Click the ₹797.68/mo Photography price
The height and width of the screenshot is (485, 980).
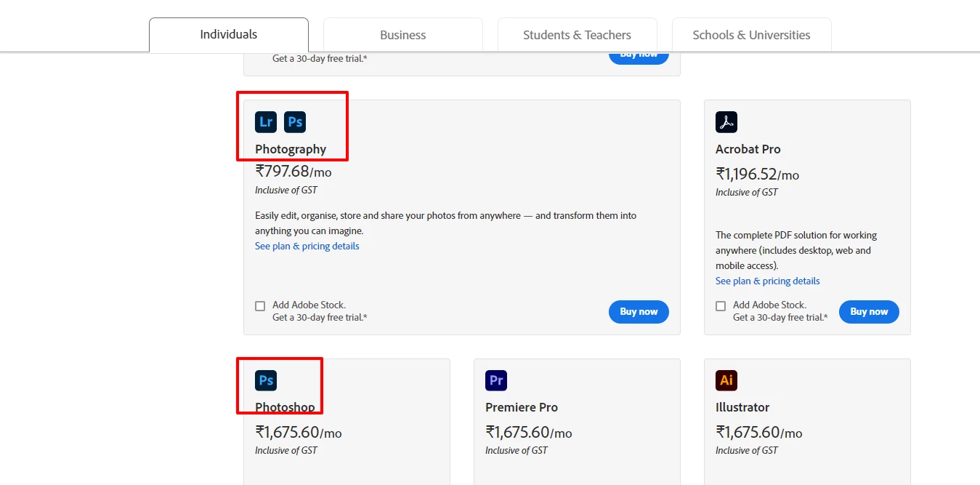[x=293, y=172]
